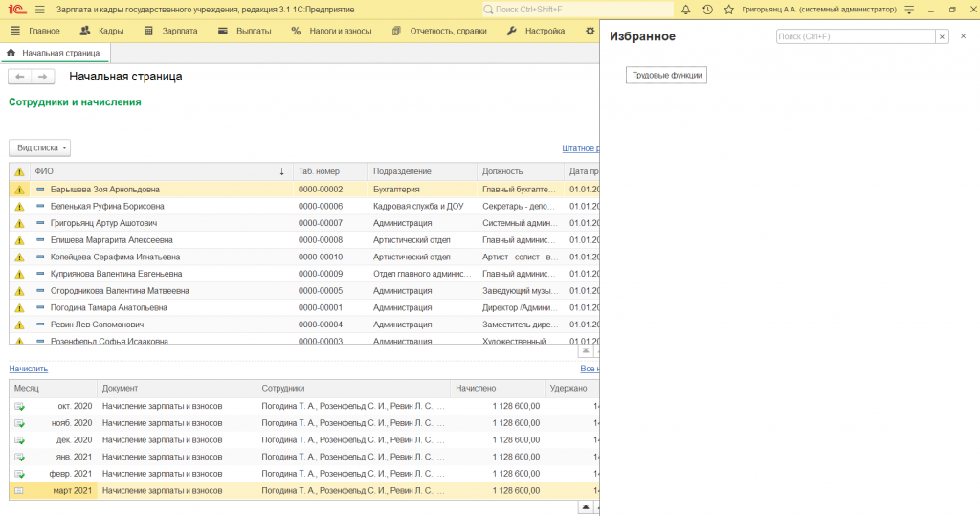Click the Начислено column header
980x516 pixels.
coord(498,389)
